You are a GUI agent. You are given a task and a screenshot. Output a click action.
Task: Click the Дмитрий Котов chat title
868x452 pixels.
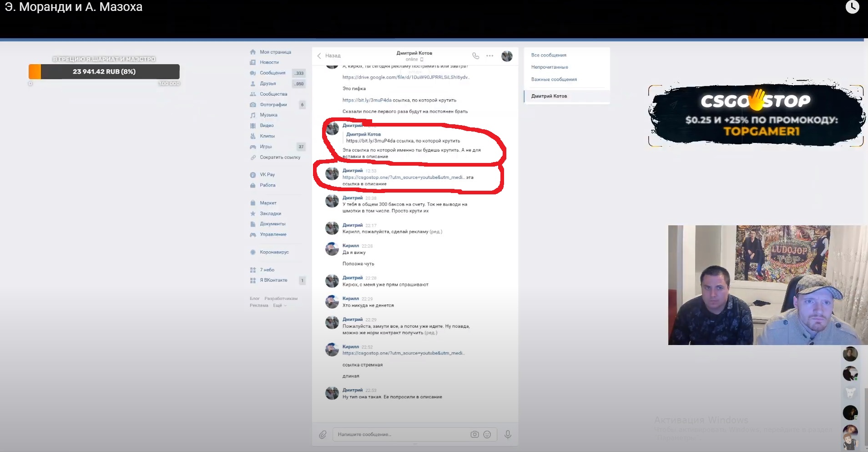(x=414, y=53)
